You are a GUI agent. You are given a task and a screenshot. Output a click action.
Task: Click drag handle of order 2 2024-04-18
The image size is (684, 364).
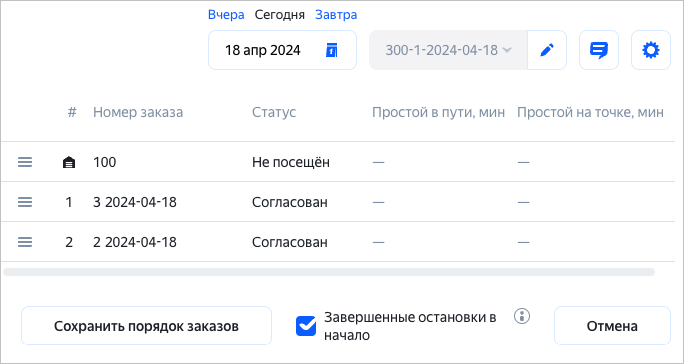tap(25, 242)
